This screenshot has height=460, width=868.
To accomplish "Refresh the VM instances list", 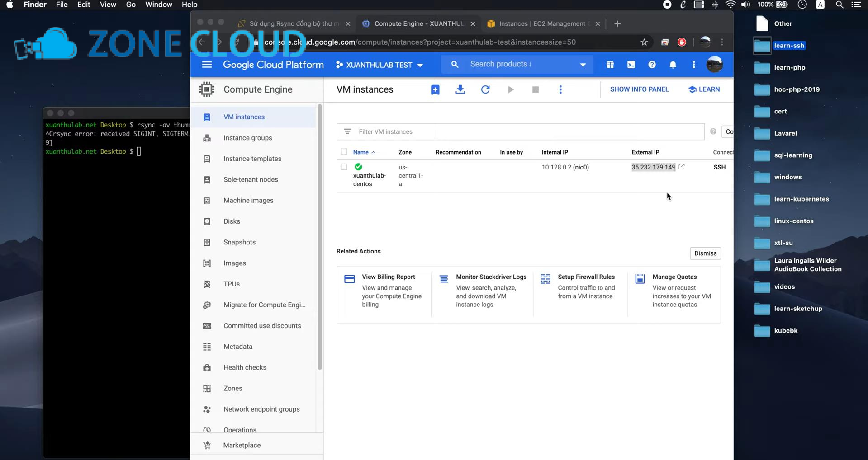I will click(485, 89).
